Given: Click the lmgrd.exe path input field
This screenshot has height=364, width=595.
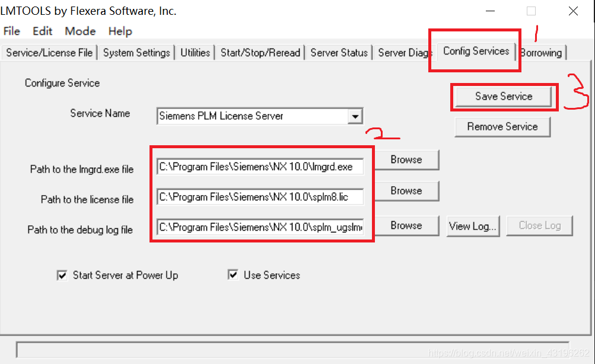Looking at the screenshot, I should click(x=260, y=167).
